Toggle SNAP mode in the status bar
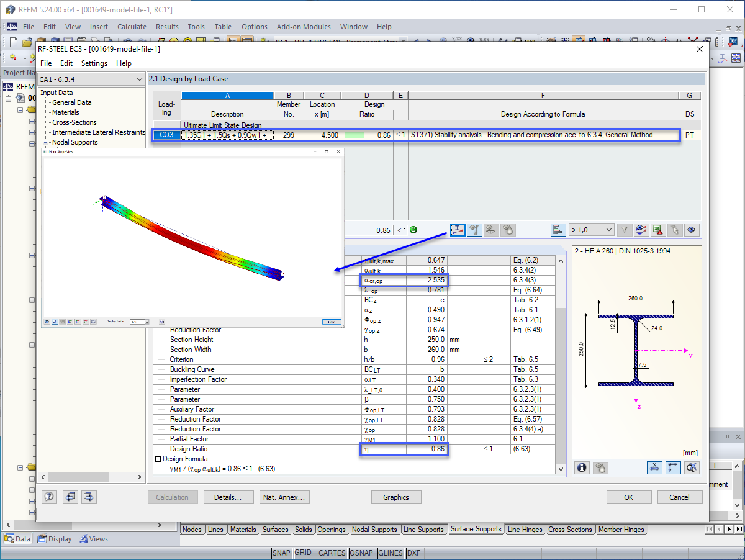 point(282,553)
